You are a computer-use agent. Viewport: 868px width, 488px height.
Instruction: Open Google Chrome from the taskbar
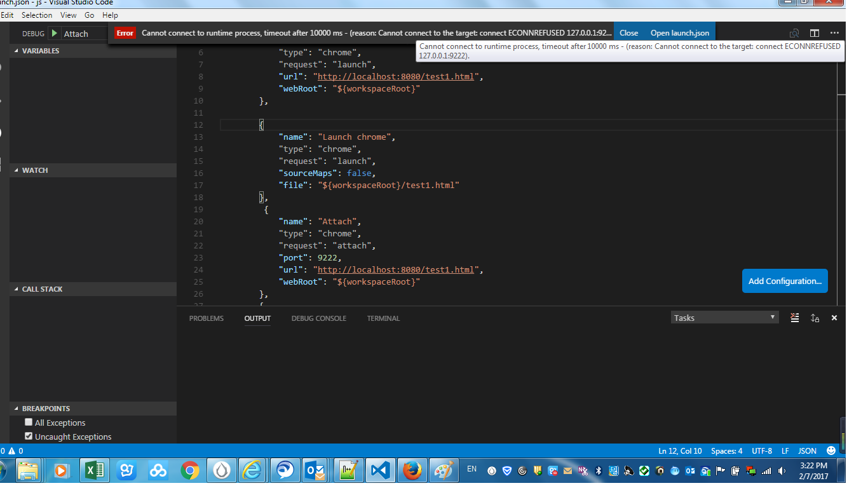click(189, 471)
